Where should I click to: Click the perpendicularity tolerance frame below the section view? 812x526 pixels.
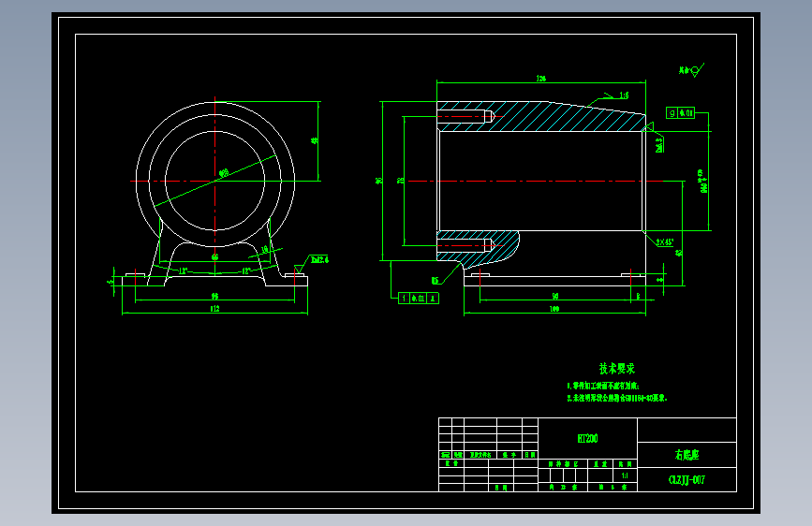click(x=419, y=299)
